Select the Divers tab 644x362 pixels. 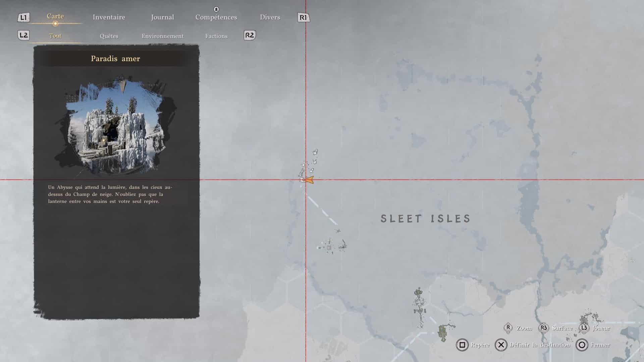[270, 17]
